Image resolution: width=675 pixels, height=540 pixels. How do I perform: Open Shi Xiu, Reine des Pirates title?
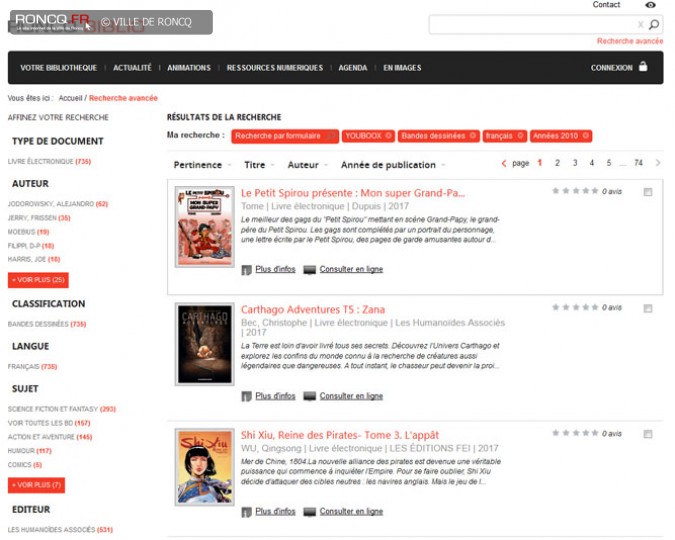(340, 435)
